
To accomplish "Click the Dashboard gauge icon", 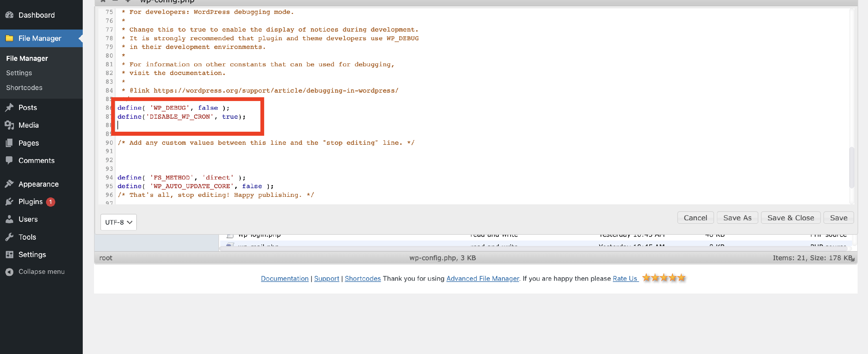I will pyautogui.click(x=10, y=15).
